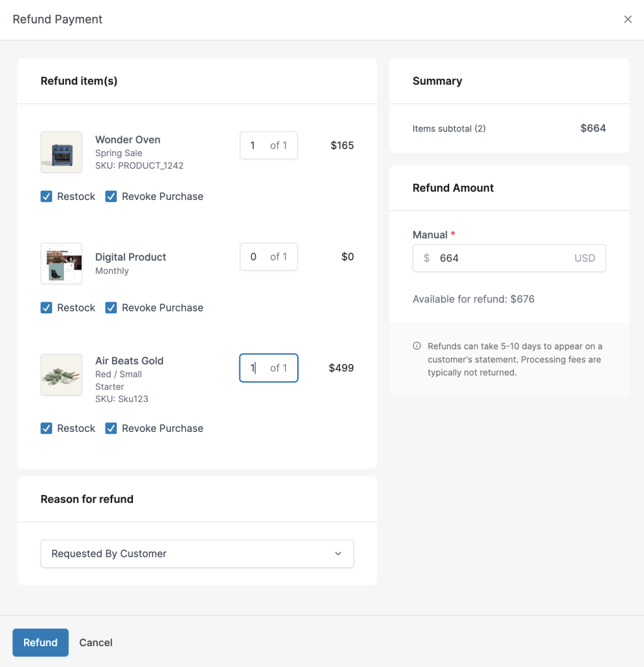644x667 pixels.
Task: Uncheck Restock for Wonder Oven
Action: 46,197
